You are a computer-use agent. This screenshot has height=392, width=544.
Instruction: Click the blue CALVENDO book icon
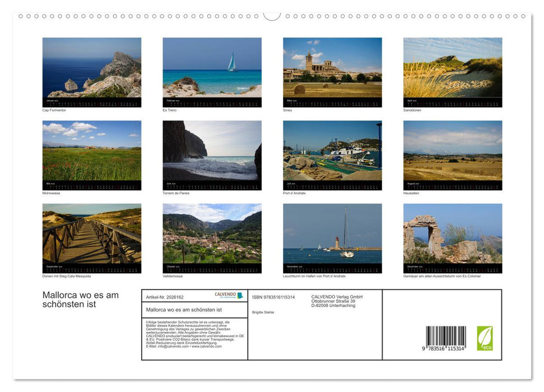240,296
